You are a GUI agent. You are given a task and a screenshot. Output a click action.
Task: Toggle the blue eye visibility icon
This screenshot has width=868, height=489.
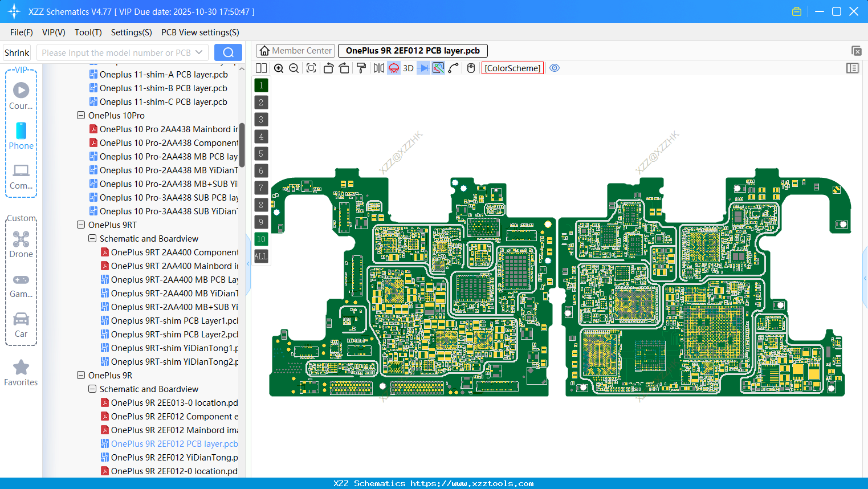pos(555,68)
